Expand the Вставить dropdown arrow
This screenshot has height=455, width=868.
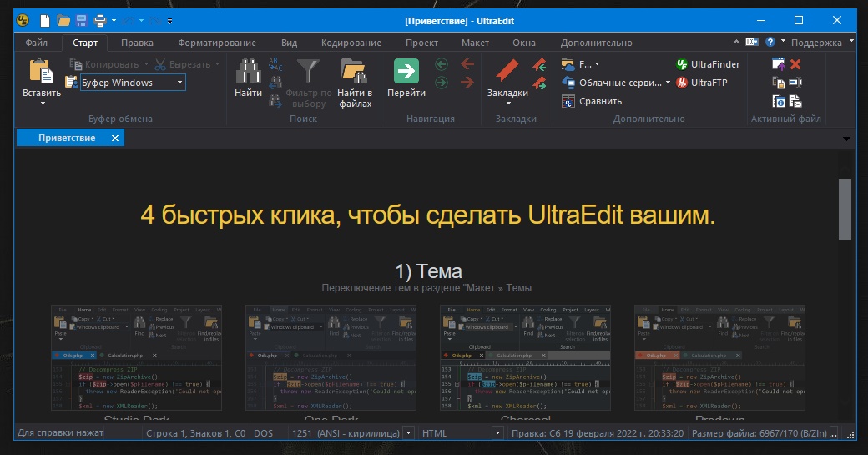(43, 104)
